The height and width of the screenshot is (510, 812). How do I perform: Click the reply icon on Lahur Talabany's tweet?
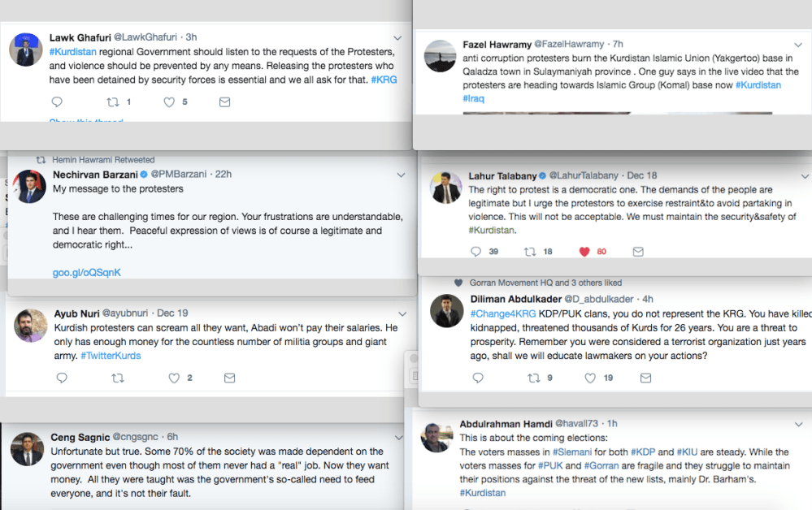click(x=475, y=252)
